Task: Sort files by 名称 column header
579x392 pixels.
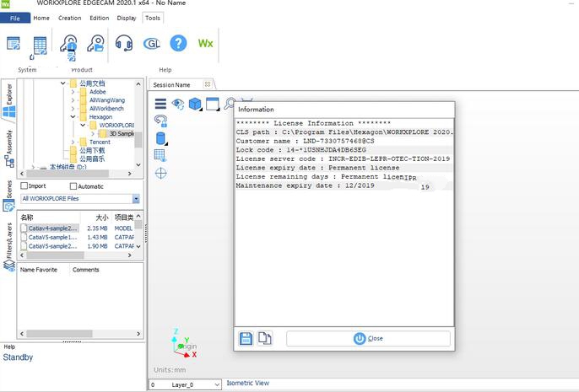Action: click(27, 217)
